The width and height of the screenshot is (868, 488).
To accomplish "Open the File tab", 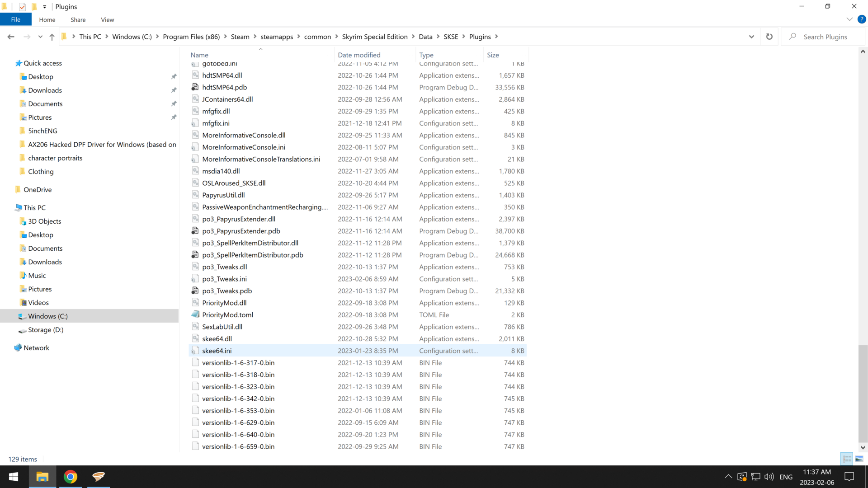I will pos(16,19).
